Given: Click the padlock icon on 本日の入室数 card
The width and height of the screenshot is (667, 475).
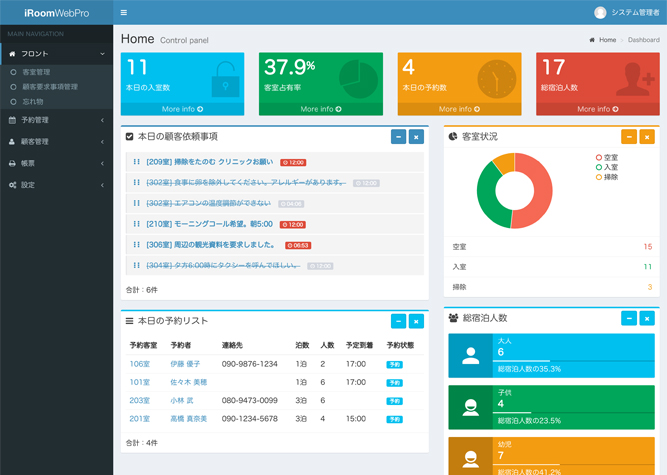Looking at the screenshot, I should click(x=225, y=79).
